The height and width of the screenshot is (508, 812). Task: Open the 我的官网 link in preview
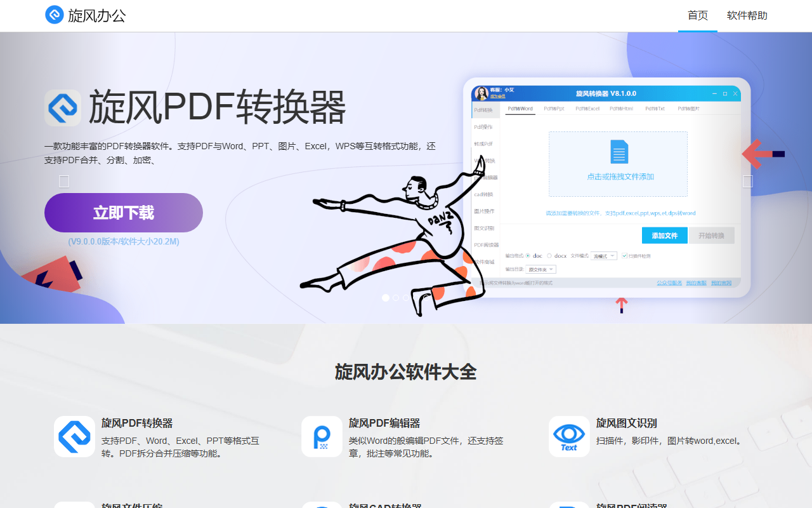pos(721,283)
